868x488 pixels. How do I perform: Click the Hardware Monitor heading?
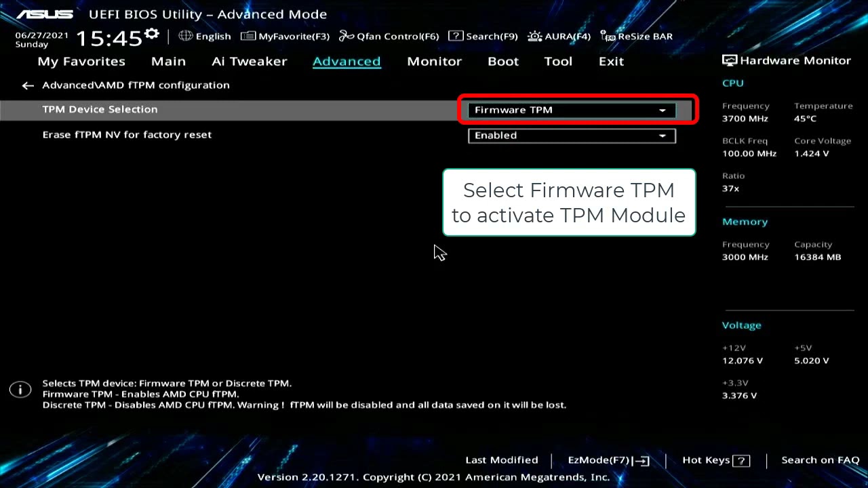tap(795, 60)
